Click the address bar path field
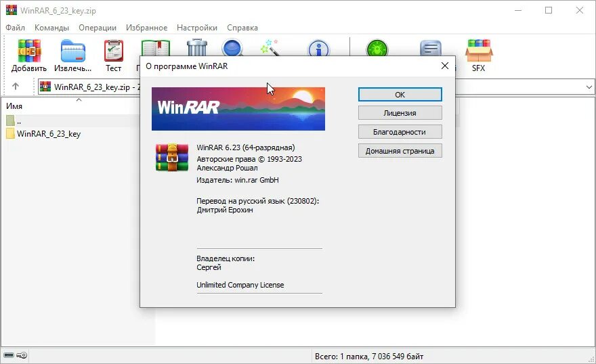 (x=316, y=87)
